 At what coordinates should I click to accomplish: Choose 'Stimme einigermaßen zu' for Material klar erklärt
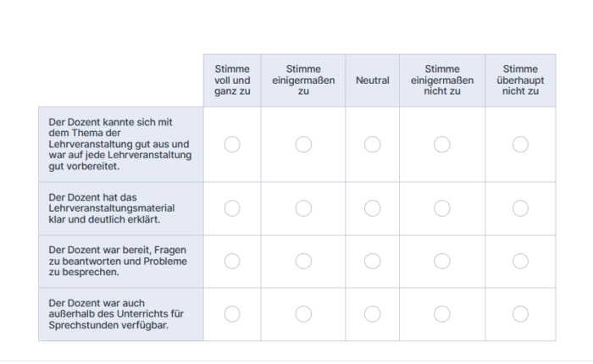click(303, 208)
